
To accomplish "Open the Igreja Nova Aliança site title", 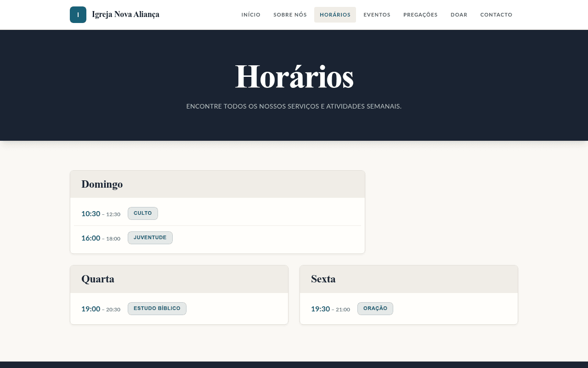I will pos(125,15).
